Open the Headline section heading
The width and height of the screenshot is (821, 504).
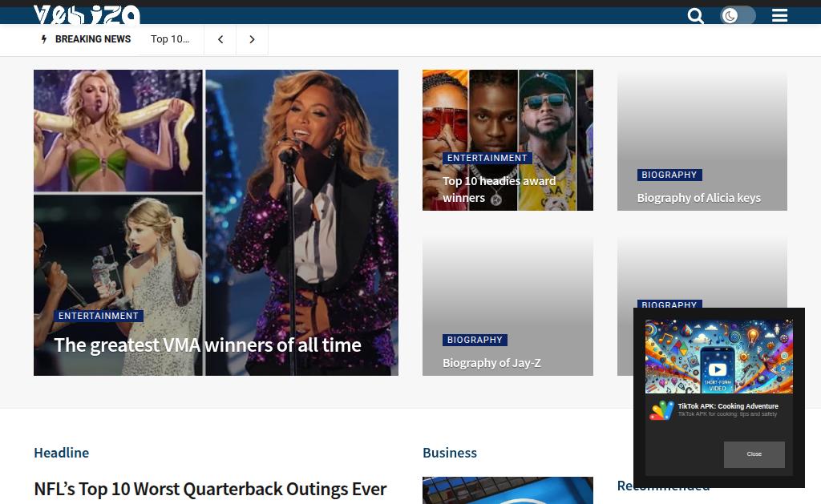pyautogui.click(x=61, y=453)
